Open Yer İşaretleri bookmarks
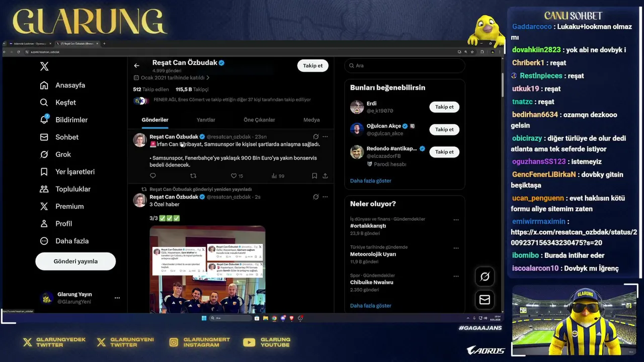The height and width of the screenshot is (362, 644). pos(67,172)
